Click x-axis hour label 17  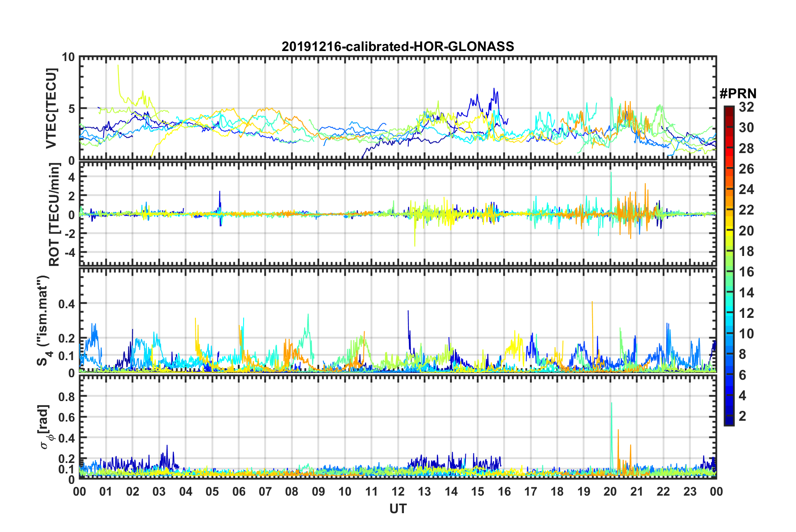(x=531, y=491)
